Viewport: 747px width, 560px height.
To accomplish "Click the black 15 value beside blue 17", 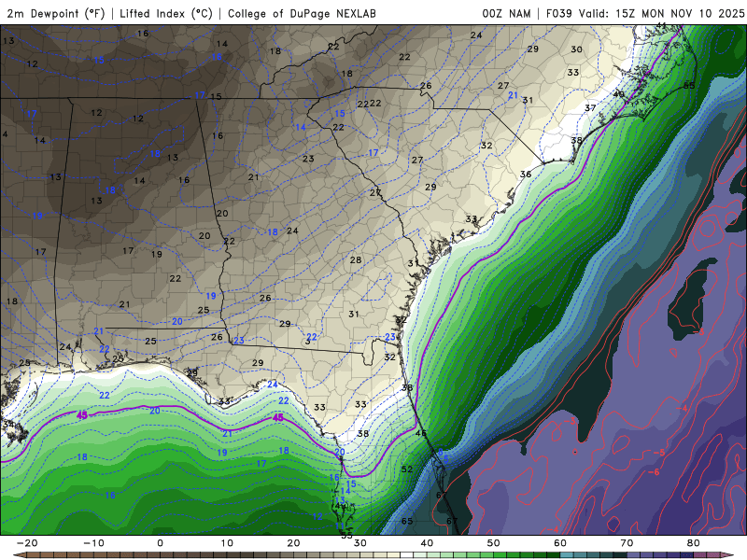I will pos(216,96).
